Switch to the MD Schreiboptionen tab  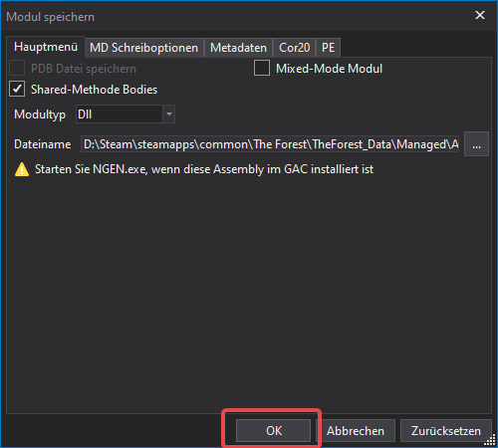[143, 48]
